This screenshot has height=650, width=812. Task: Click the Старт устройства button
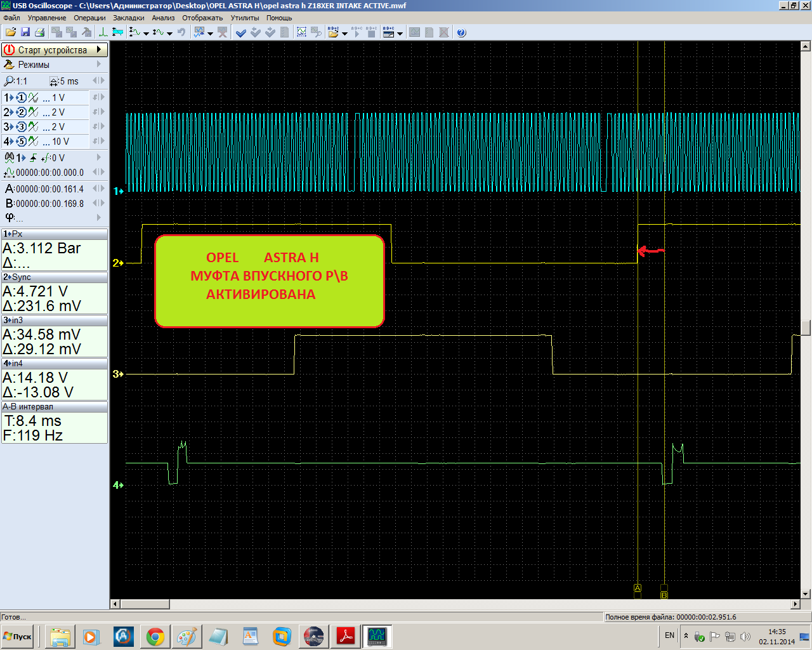click(x=55, y=50)
